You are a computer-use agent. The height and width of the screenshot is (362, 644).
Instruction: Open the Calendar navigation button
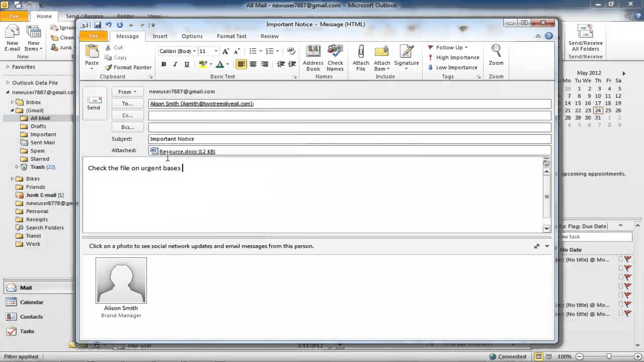(x=38, y=302)
